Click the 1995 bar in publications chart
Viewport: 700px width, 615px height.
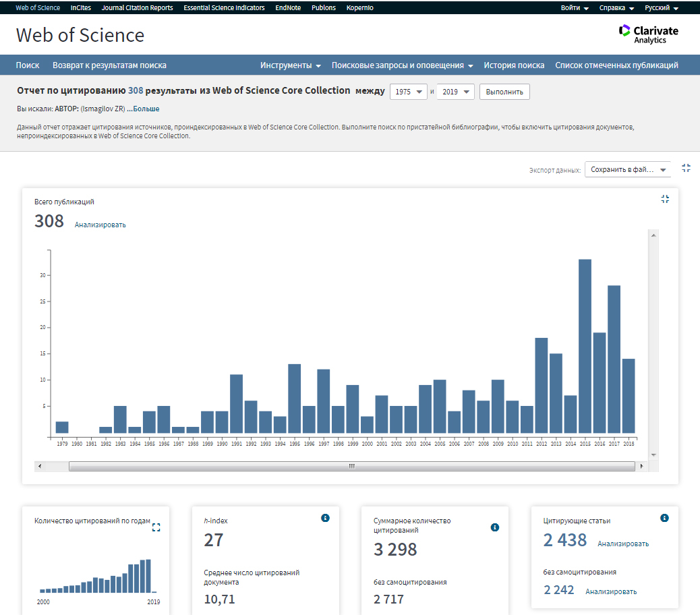tap(294, 399)
